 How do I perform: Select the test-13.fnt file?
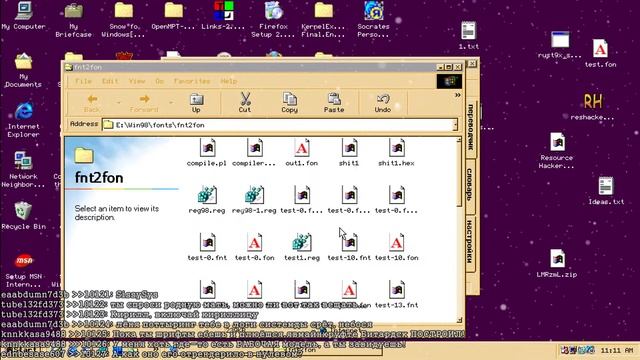pyautogui.click(x=396, y=294)
